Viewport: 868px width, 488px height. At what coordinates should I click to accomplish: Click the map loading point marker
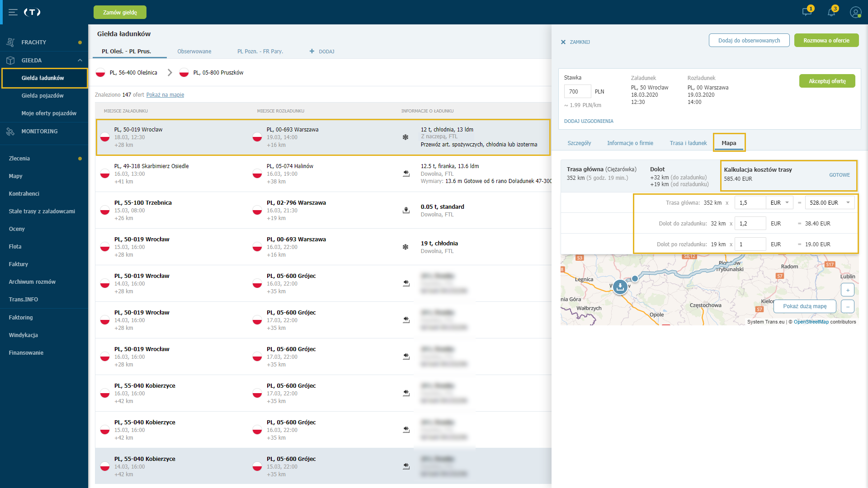[620, 286]
